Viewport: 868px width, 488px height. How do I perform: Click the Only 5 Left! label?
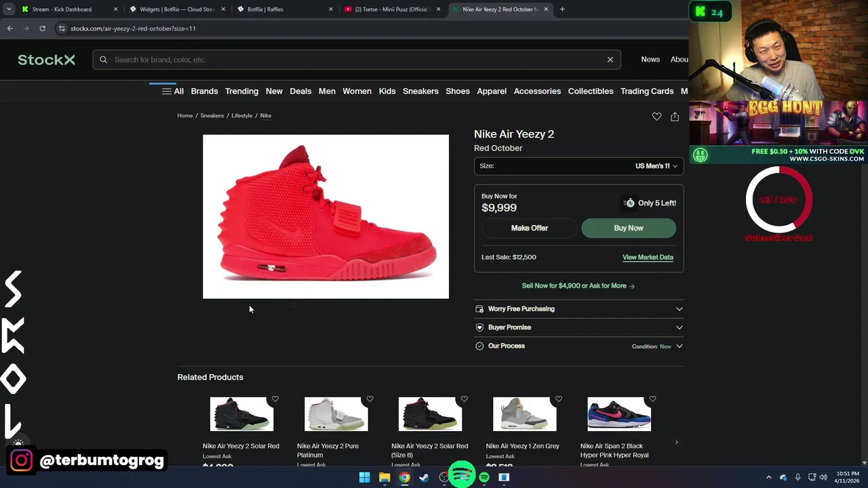(x=657, y=203)
